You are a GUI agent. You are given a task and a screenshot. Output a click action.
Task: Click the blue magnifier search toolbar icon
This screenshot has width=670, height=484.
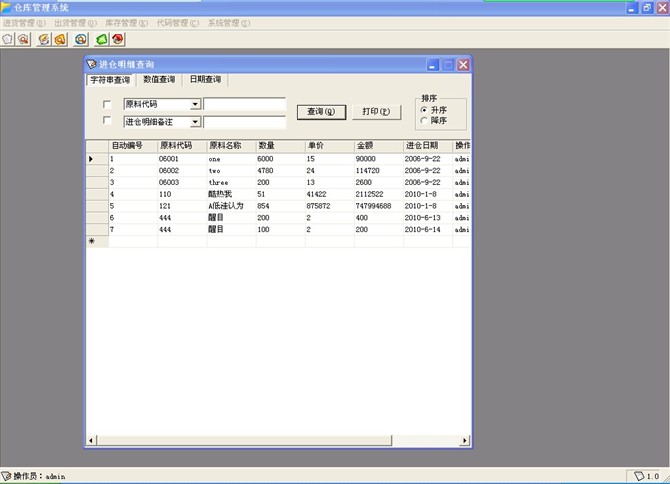pos(81,39)
